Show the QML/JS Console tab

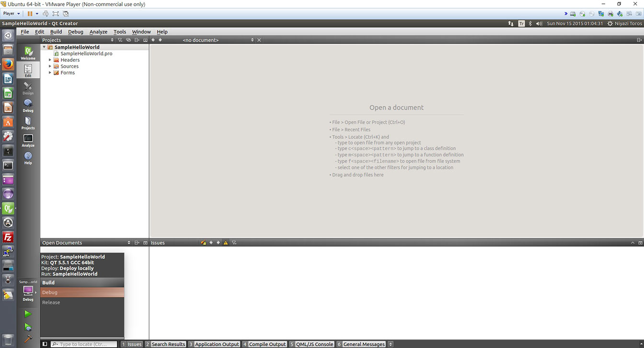click(x=312, y=344)
